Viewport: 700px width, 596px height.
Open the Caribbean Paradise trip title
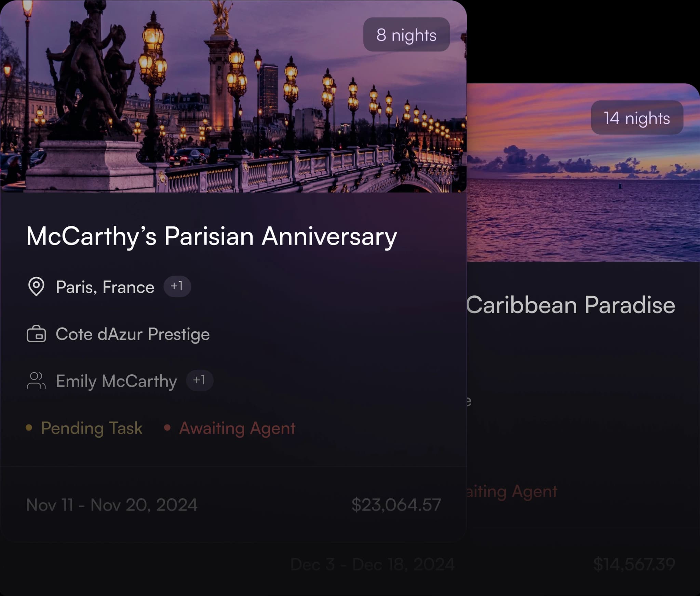(570, 305)
